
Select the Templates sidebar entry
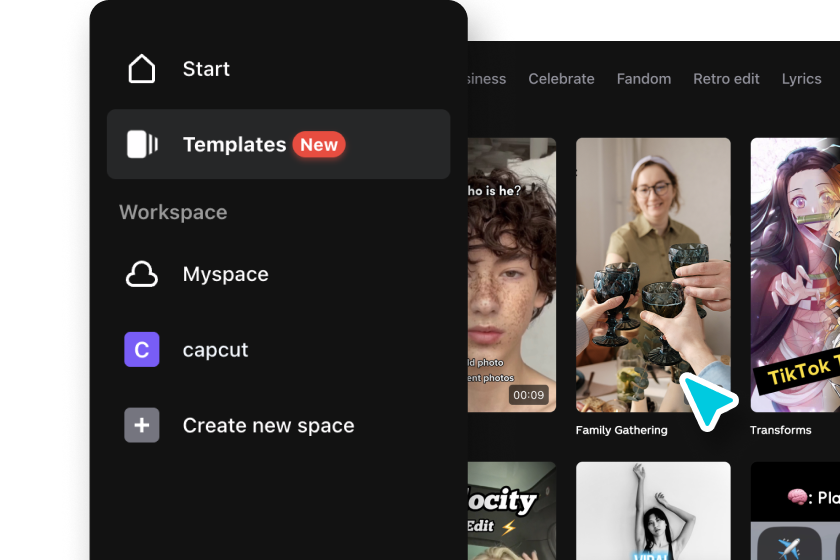point(279,144)
